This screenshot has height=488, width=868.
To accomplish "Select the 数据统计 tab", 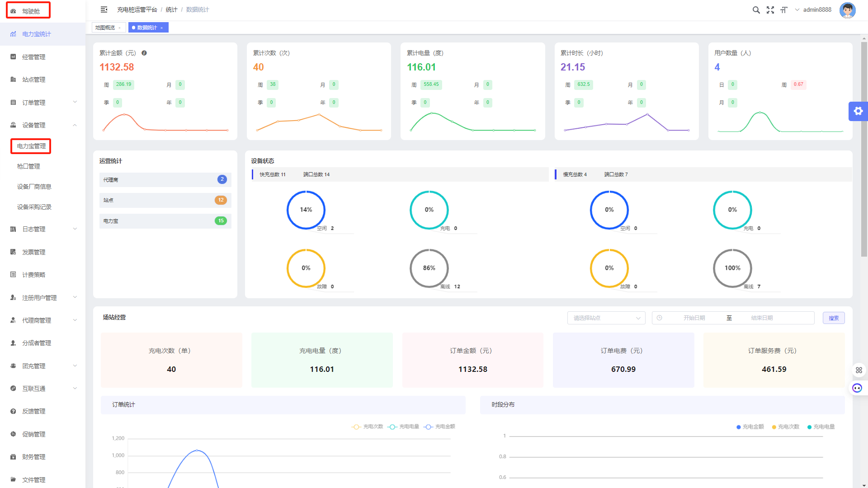I will [x=147, y=28].
